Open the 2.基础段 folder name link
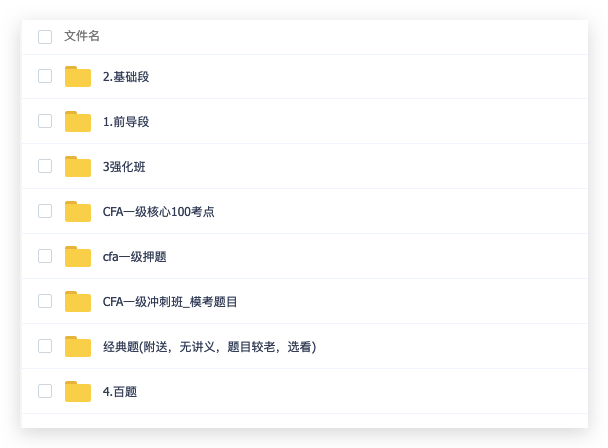This screenshot has width=608, height=448. point(126,77)
